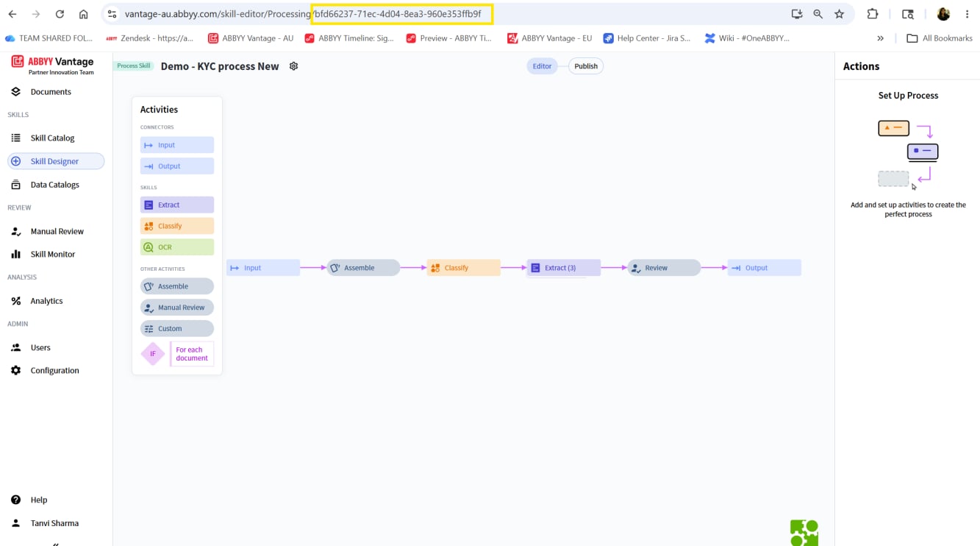Click the install app icon in address bar
The image size is (980, 546).
tap(796, 14)
